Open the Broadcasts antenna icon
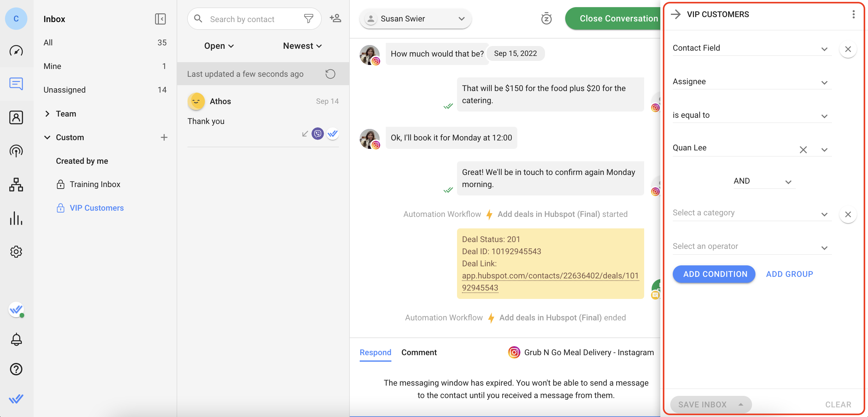Screen dimensions: 868x417 click(16, 151)
